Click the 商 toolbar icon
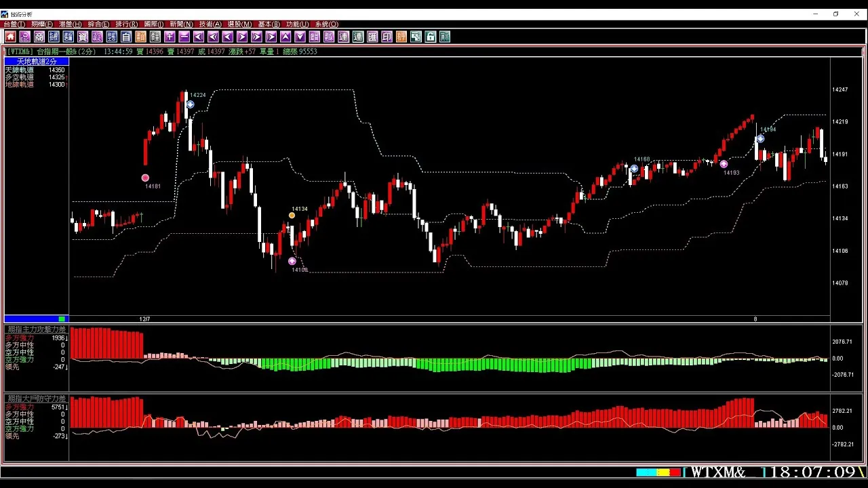The image size is (868, 488). pos(39,37)
